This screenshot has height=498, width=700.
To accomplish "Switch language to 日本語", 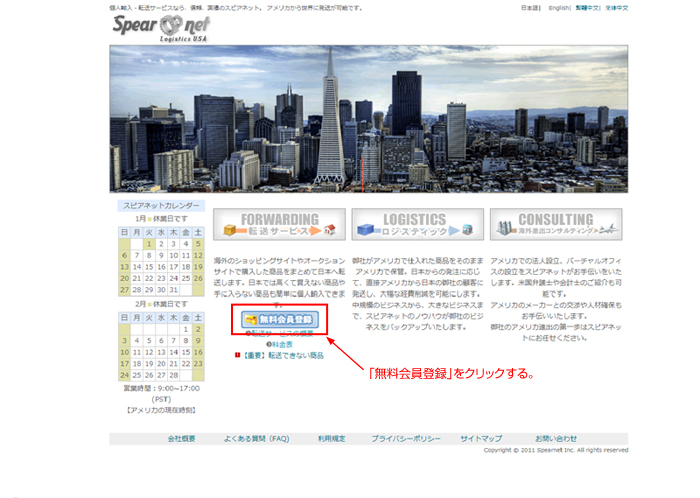I will click(x=531, y=8).
